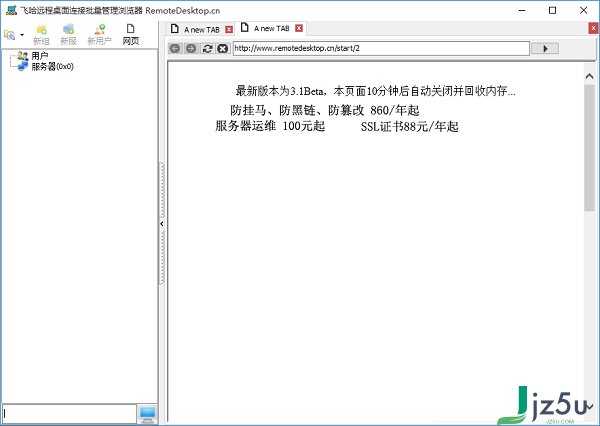Screen dimensions: 600x426
Task: Click scrollbar up arrow in web page
Action: click(589, 76)
